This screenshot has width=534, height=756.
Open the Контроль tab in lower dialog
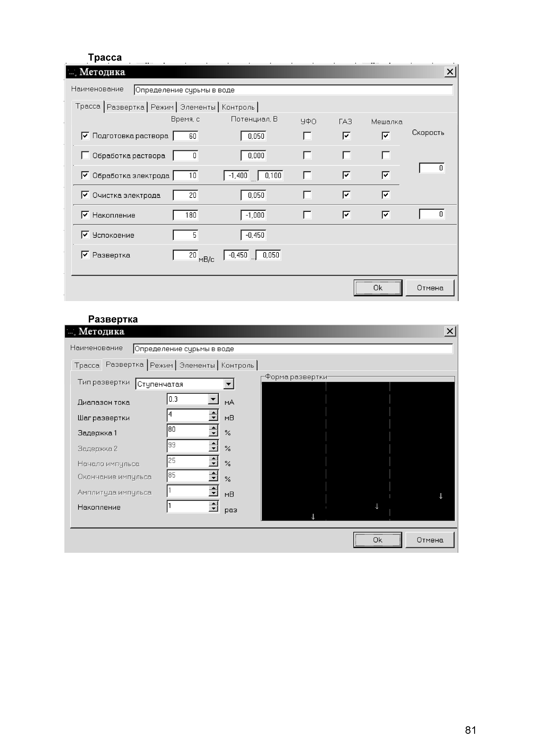[238, 365]
